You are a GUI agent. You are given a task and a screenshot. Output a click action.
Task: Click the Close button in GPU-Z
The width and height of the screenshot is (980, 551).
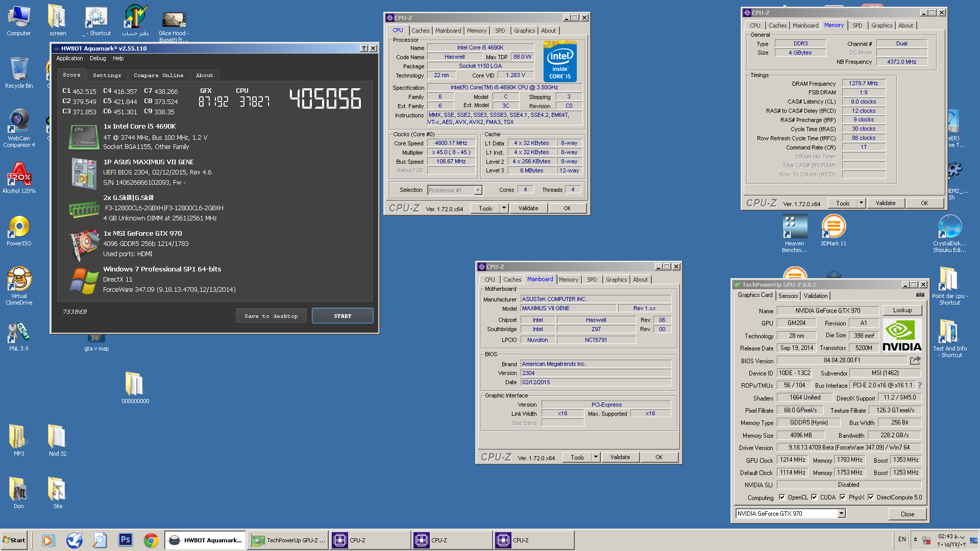[x=908, y=514]
